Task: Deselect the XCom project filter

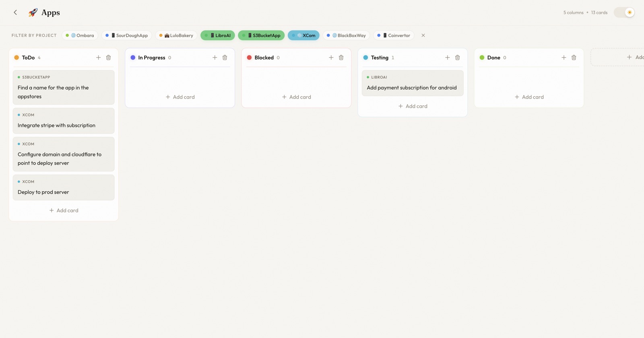Action: click(303, 35)
